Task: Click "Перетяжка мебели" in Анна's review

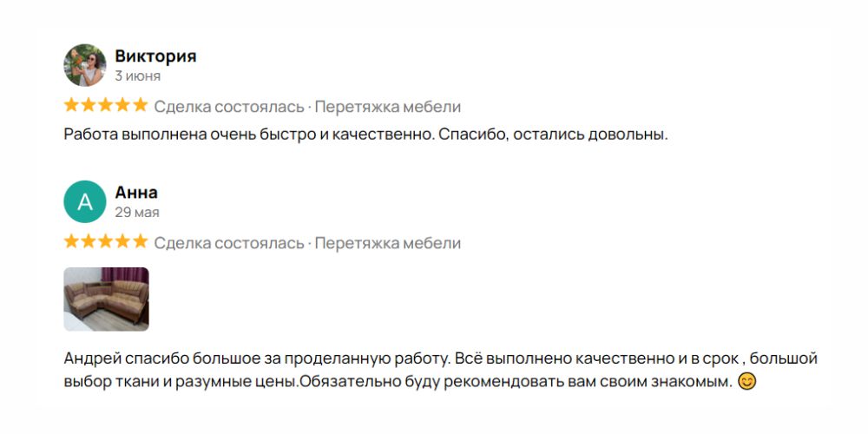Action: click(387, 242)
